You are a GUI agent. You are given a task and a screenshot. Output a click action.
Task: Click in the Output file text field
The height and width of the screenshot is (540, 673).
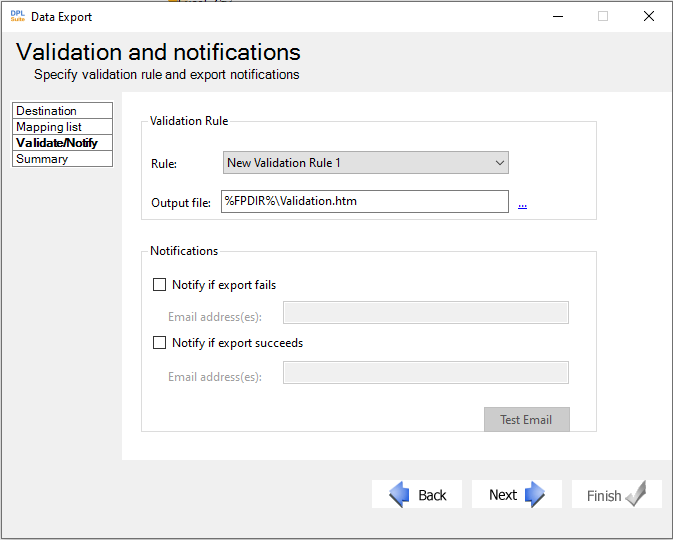(365, 201)
